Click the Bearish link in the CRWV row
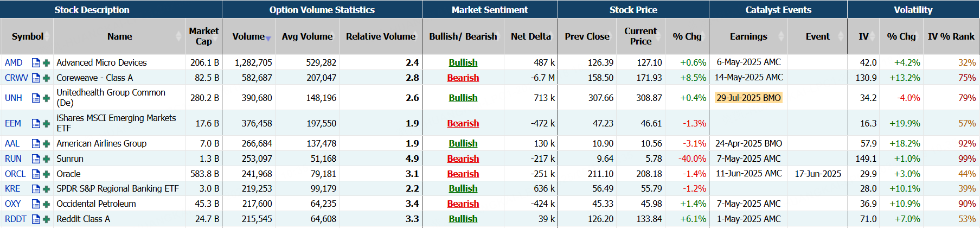980x228 pixels. click(463, 78)
